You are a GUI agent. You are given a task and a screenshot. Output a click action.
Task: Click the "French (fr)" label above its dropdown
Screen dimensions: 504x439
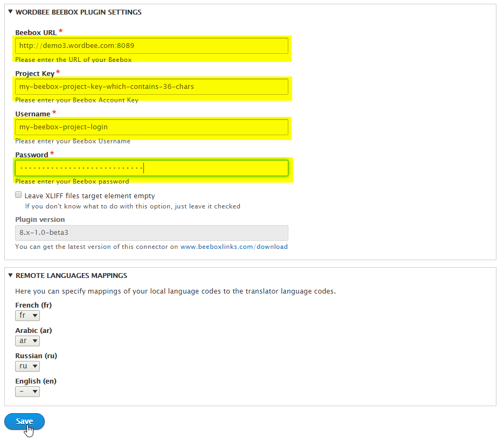[33, 305]
